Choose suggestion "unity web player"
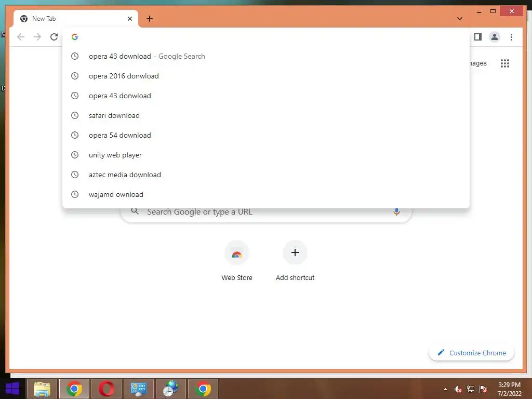This screenshot has width=532, height=399. pyautogui.click(x=266, y=155)
